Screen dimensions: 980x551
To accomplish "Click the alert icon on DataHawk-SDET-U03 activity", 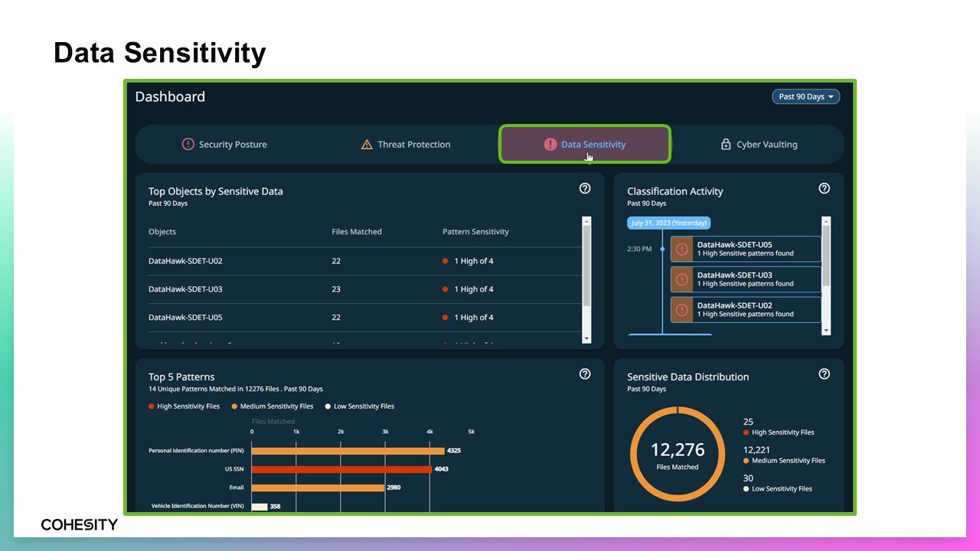I will (x=681, y=279).
